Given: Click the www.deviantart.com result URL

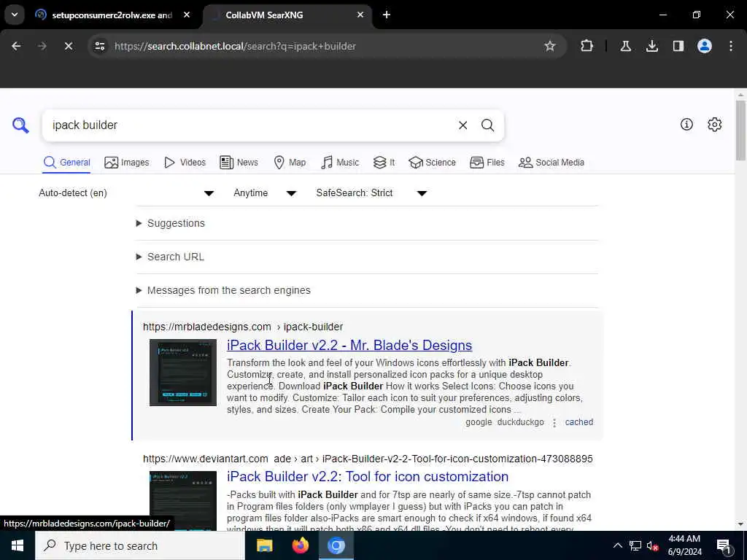Looking at the screenshot, I should coord(368,459).
